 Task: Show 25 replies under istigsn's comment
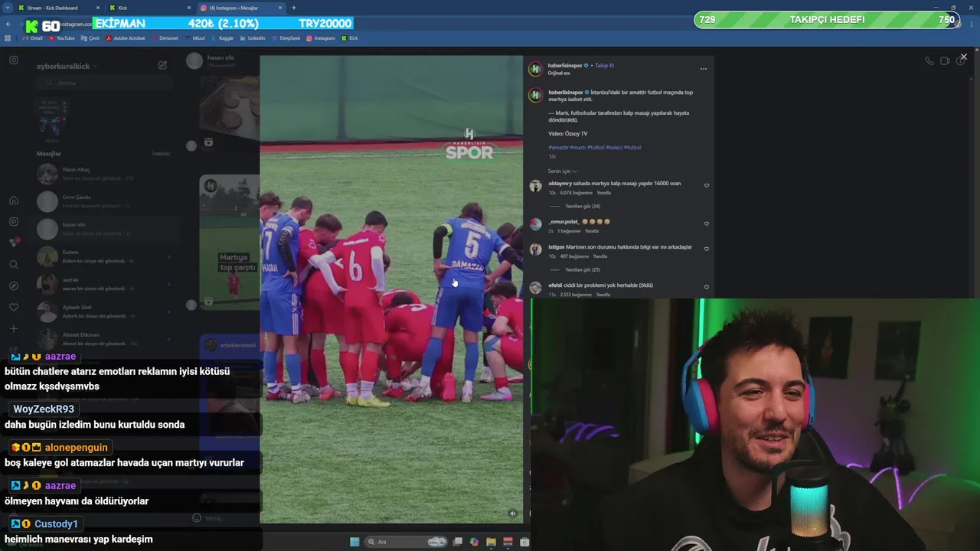tap(582, 269)
